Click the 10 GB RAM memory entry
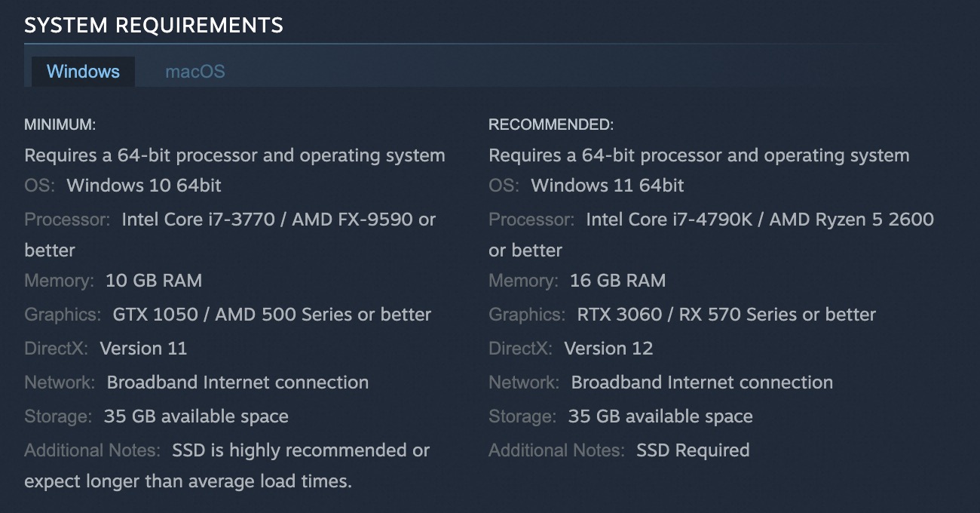The height and width of the screenshot is (513, 980). pos(154,281)
